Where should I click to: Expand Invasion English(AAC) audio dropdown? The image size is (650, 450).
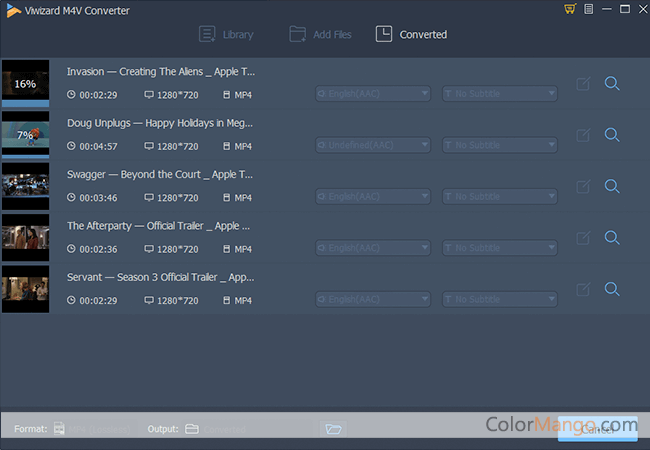pos(372,94)
